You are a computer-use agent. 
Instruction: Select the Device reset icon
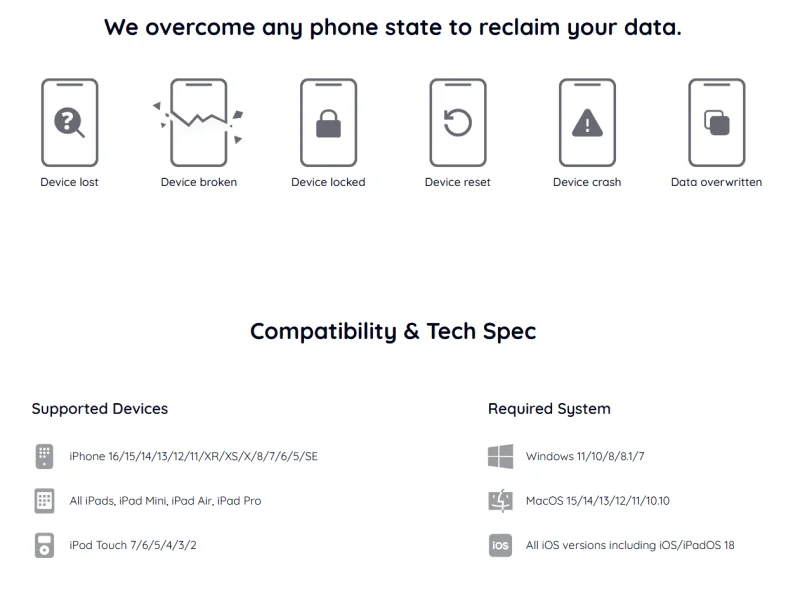tap(458, 122)
